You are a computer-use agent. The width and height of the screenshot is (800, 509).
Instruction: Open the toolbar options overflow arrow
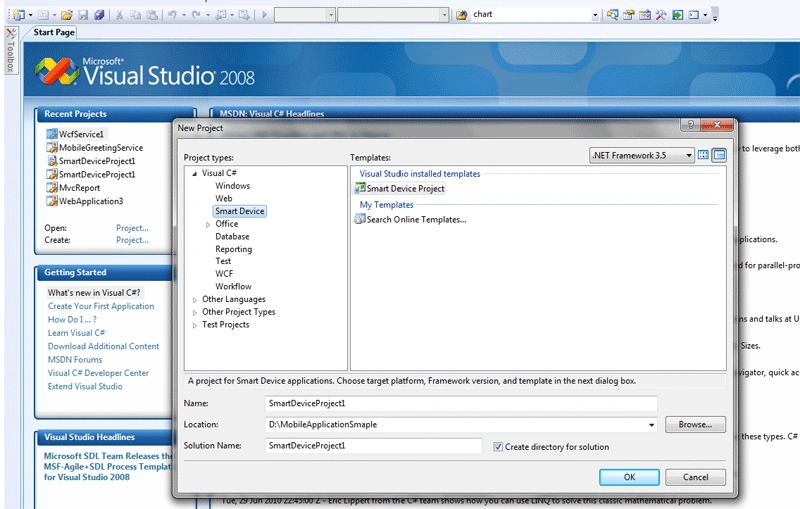(x=715, y=16)
